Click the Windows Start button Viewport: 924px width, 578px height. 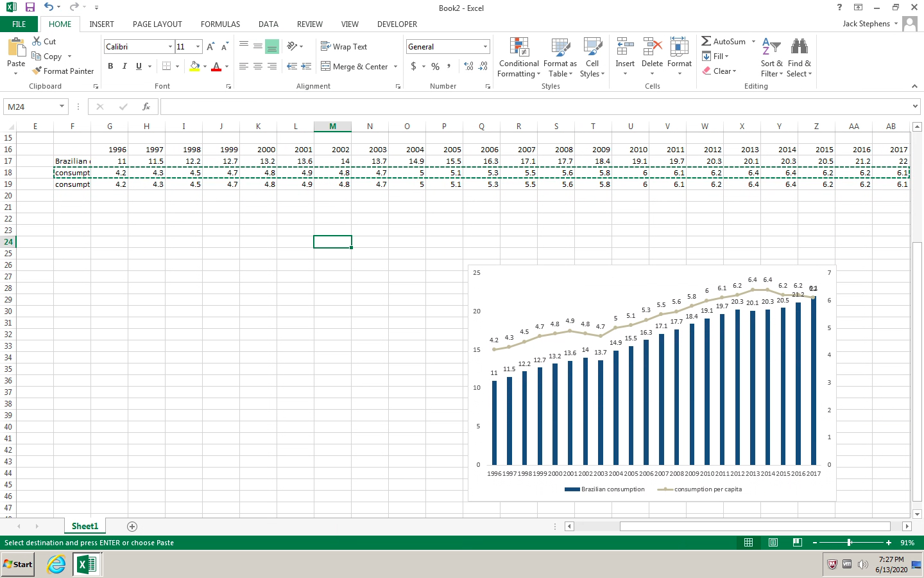coord(18,565)
